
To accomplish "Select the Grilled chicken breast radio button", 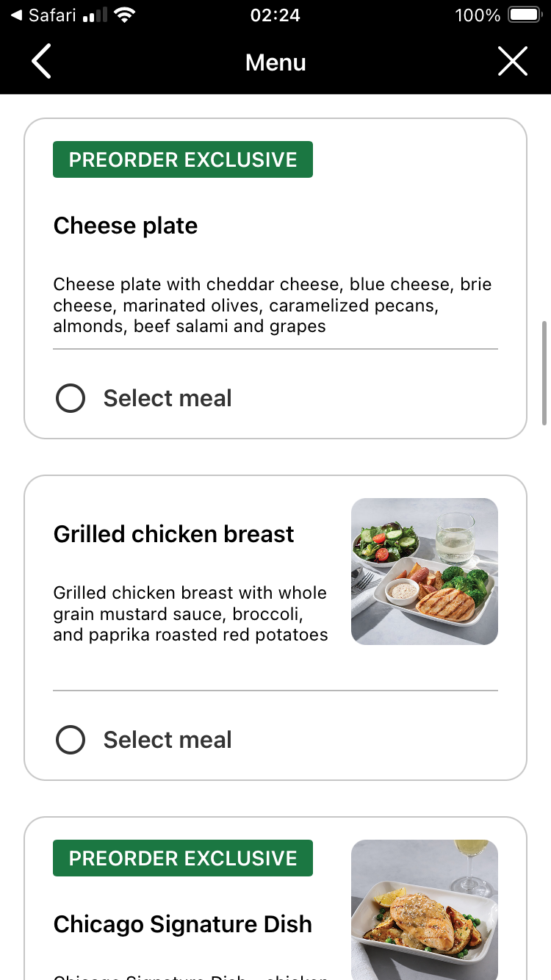I will [x=71, y=740].
